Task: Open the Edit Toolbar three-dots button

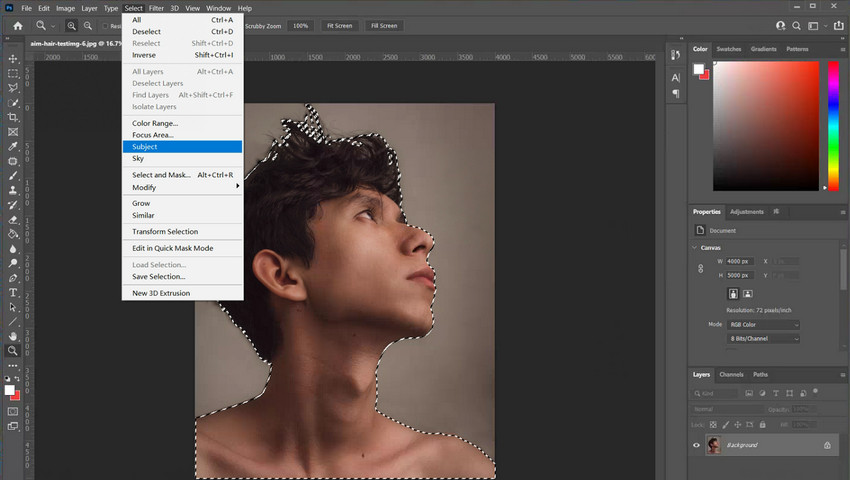Action: pyautogui.click(x=13, y=366)
